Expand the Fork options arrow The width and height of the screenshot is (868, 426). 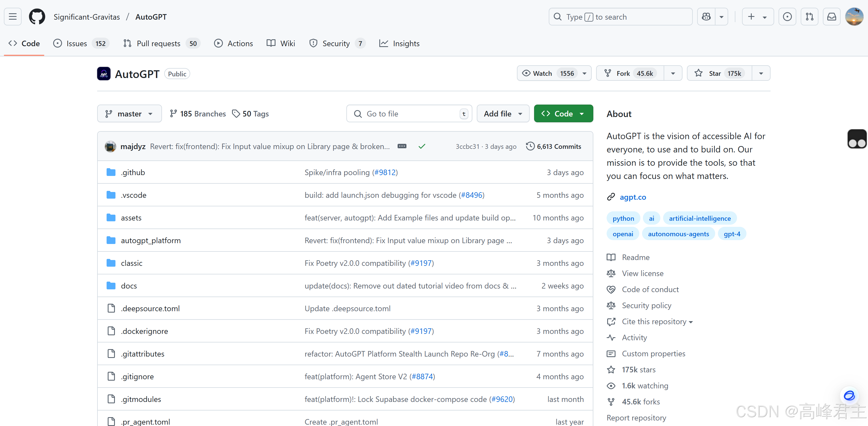(x=673, y=73)
